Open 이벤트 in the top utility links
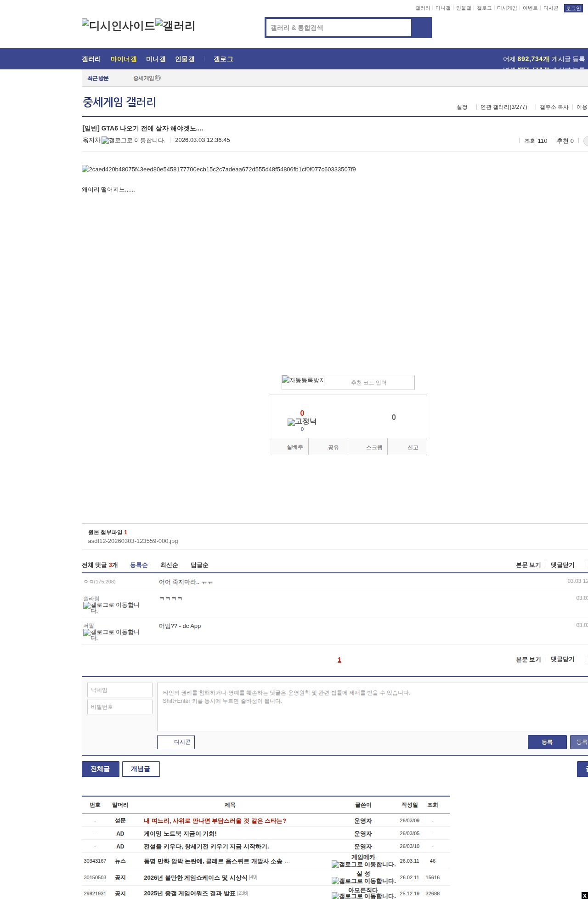This screenshot has width=588, height=899. point(530,8)
